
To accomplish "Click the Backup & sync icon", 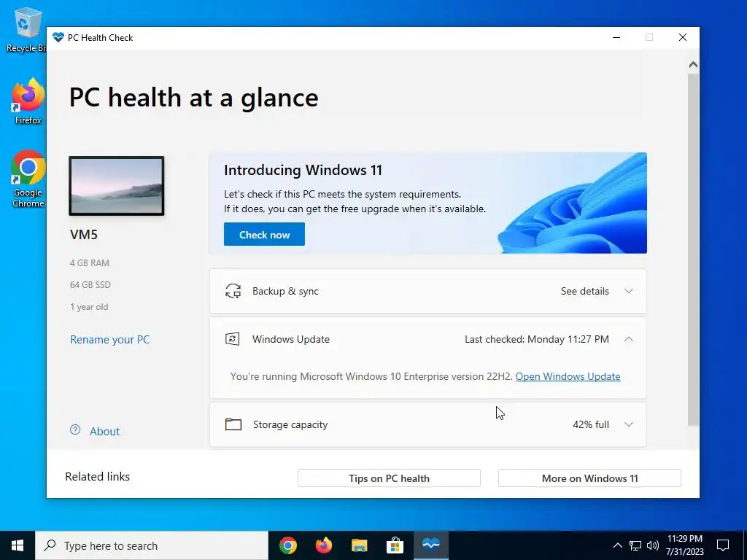I will [233, 291].
